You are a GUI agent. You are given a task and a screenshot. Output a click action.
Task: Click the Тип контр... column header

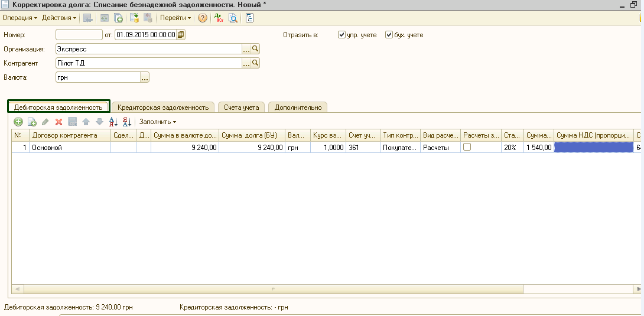pos(401,135)
